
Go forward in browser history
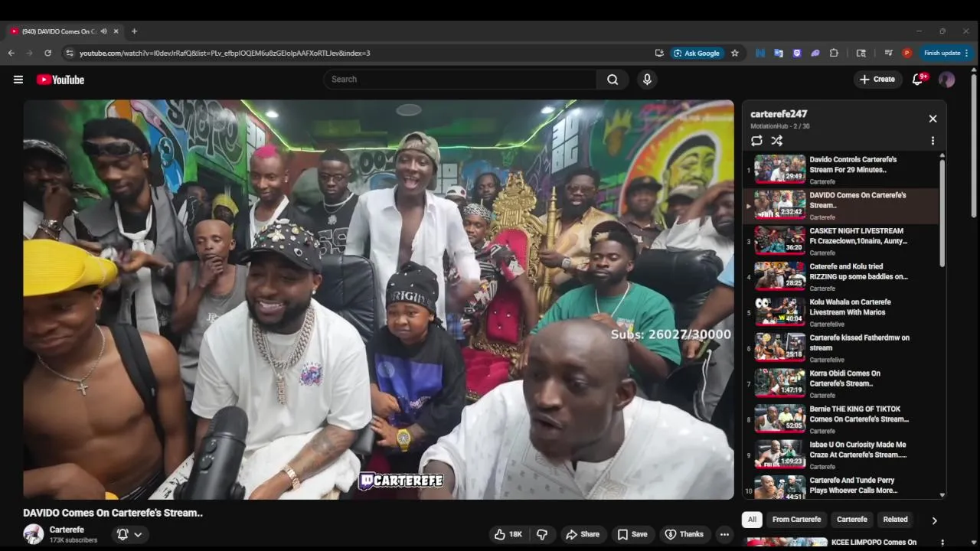(29, 53)
